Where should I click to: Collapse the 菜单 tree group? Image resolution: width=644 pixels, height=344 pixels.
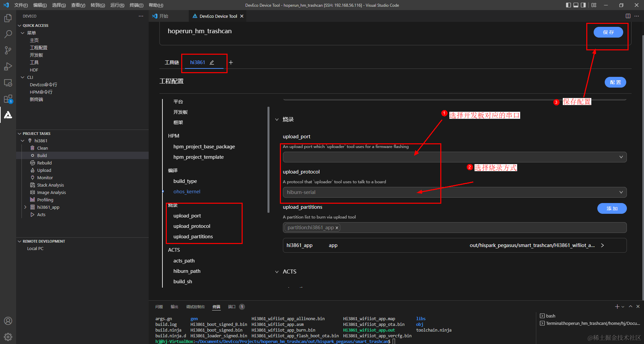pos(22,33)
